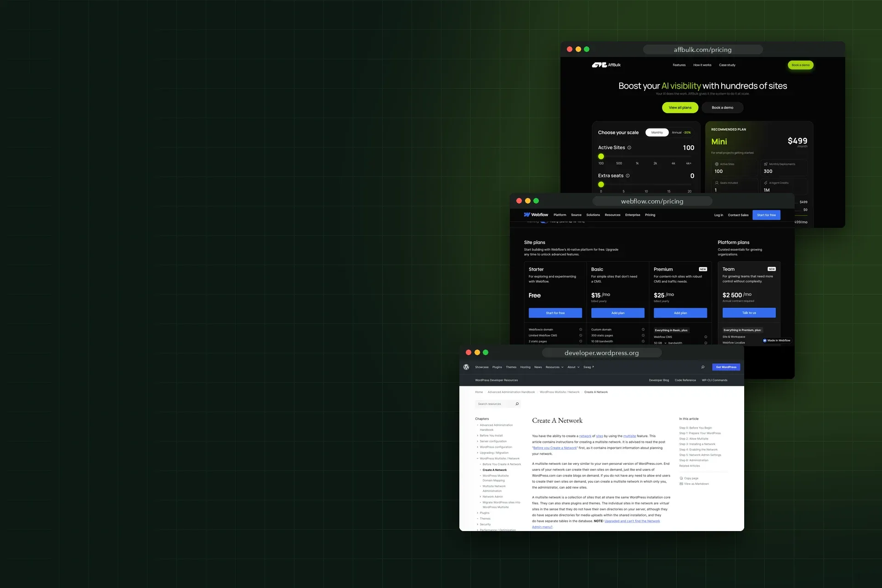Image resolution: width=882 pixels, height=588 pixels.
Task: Click the globe icon in Active Sites card
Action: click(x=717, y=164)
